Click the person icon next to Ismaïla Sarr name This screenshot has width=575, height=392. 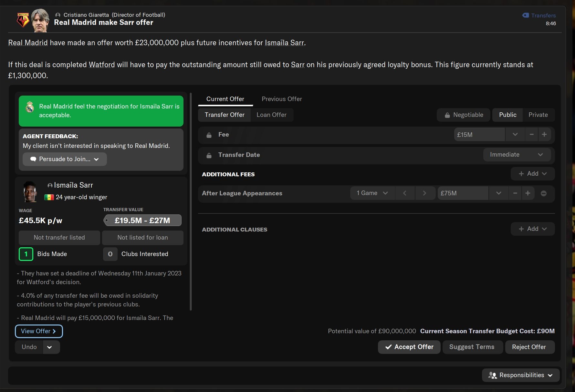click(50, 185)
